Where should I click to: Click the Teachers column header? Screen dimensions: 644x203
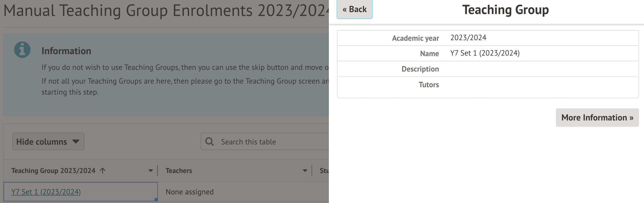point(179,171)
